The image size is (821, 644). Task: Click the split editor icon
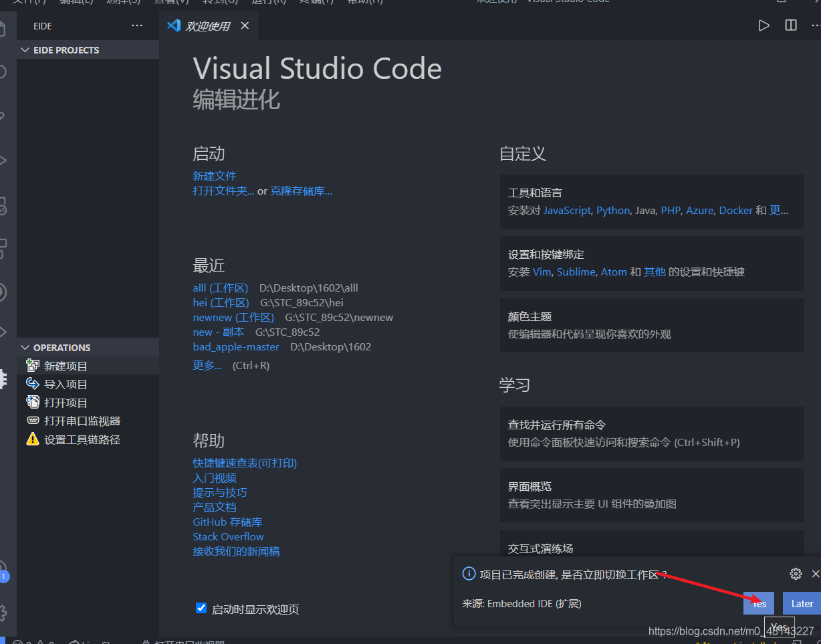790,25
